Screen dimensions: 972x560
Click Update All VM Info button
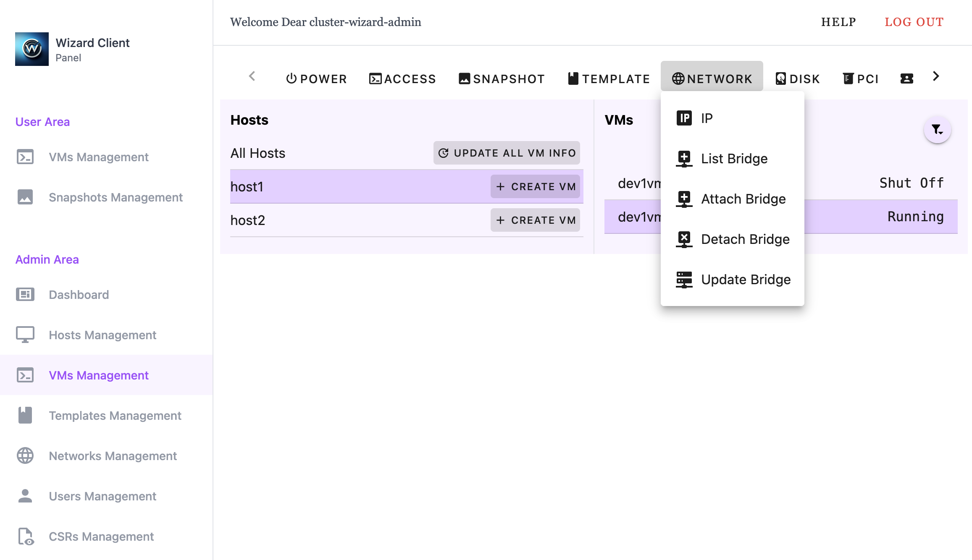pos(507,153)
